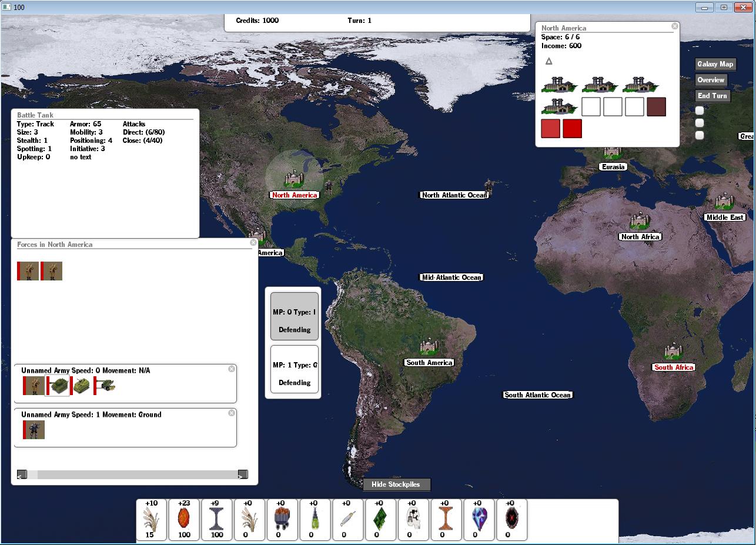The height and width of the screenshot is (545, 756).
Task: Click the bright red square in North America panel
Action: click(573, 129)
